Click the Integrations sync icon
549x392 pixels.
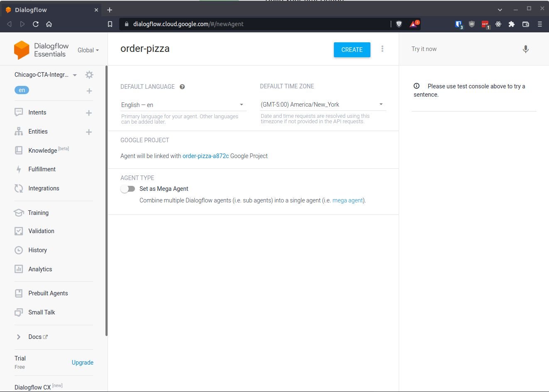tap(19, 188)
